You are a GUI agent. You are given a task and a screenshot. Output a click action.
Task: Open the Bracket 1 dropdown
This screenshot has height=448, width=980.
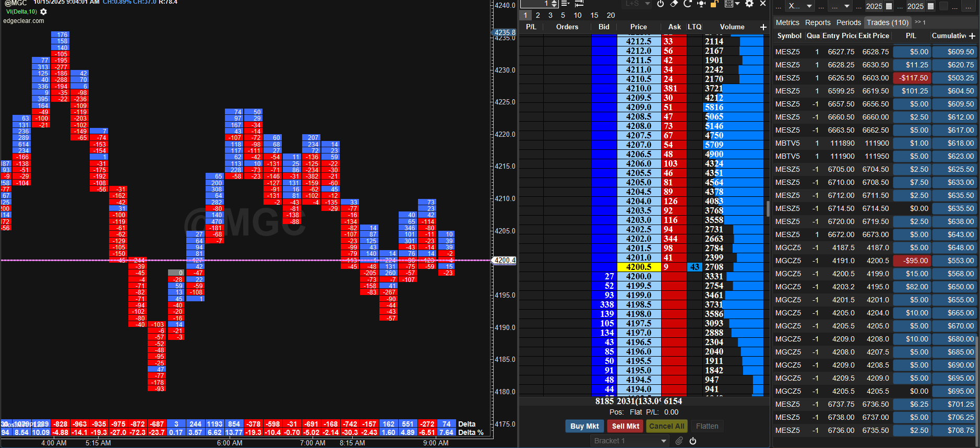coord(629,441)
